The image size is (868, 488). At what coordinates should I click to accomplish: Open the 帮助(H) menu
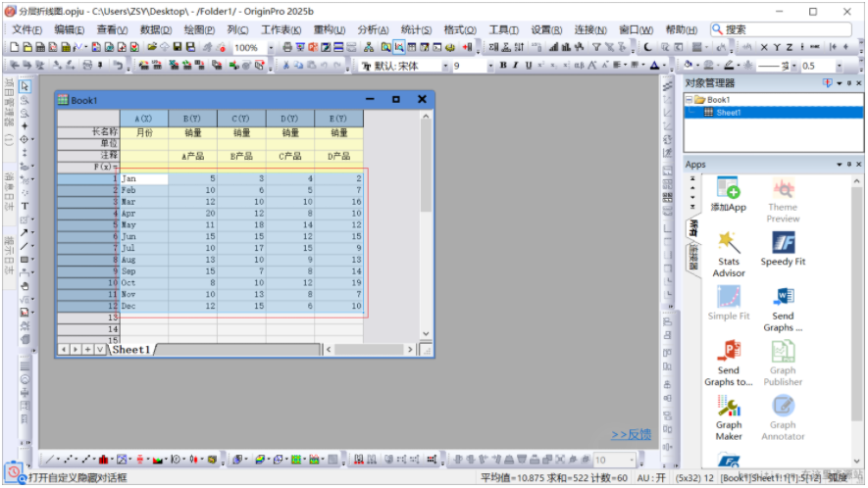click(681, 29)
